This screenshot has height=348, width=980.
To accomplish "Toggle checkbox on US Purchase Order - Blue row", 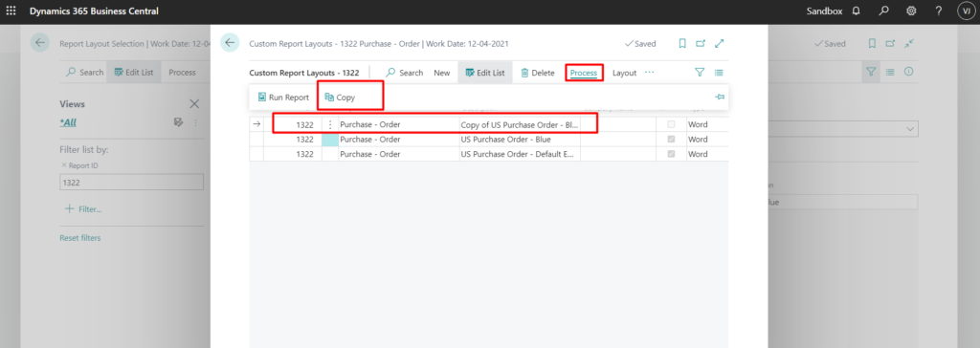I will pyautogui.click(x=671, y=140).
